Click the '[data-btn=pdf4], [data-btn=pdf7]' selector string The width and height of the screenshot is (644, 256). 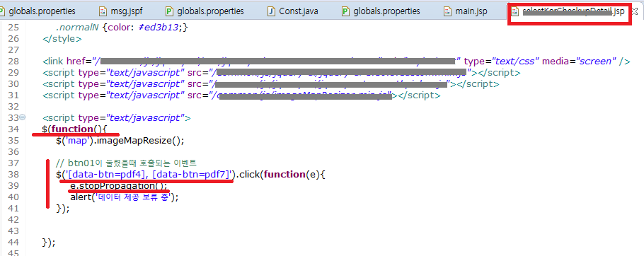click(148, 175)
